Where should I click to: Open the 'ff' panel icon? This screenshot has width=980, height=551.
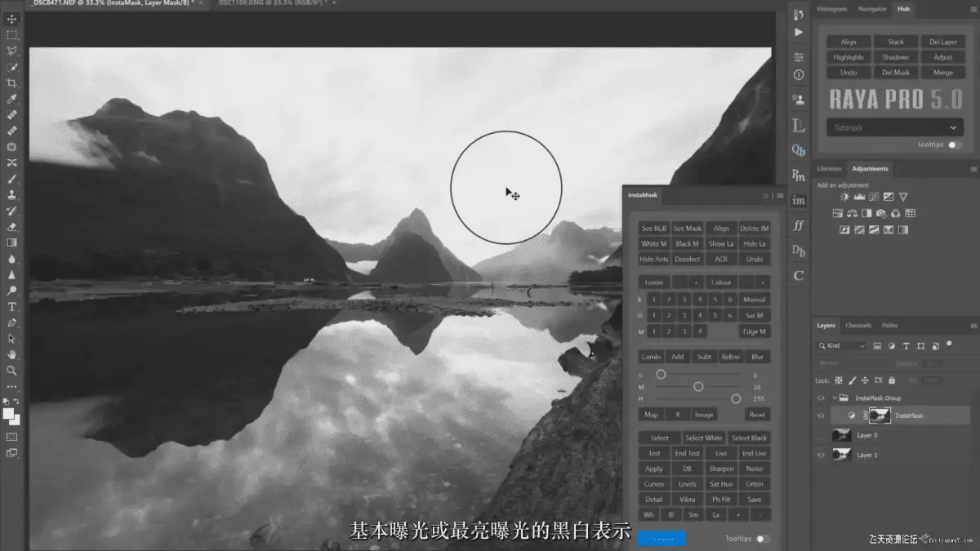799,225
